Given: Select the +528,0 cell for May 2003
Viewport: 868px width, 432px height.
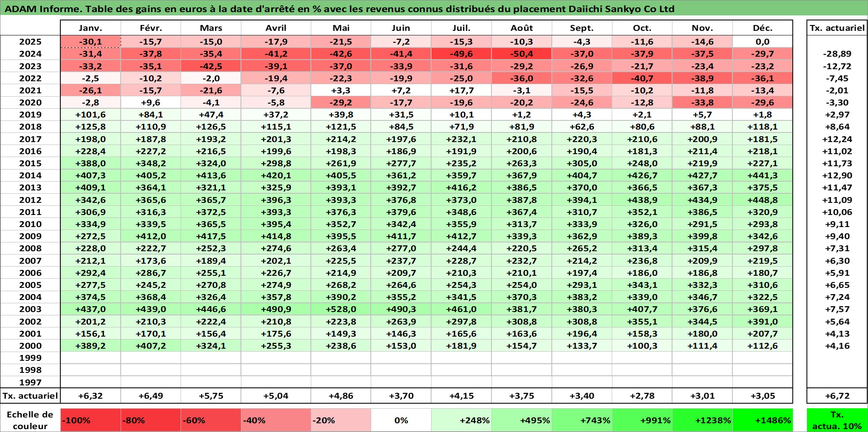Looking at the screenshot, I should [x=341, y=309].
